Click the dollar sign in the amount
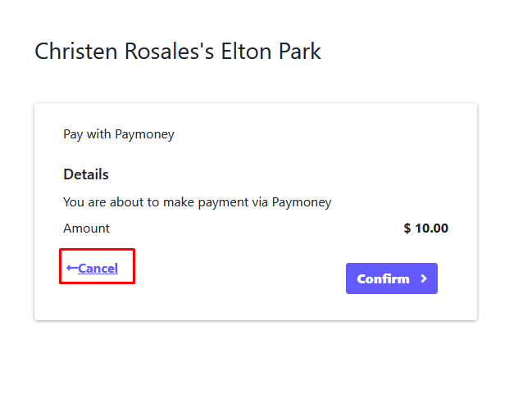This screenshot has width=532, height=398. coord(407,228)
